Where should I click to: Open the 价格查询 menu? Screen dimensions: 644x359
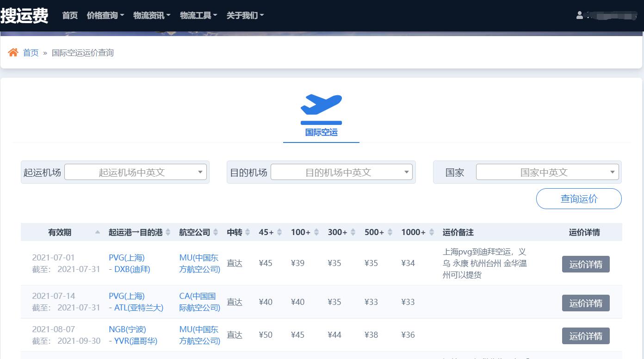pyautogui.click(x=105, y=15)
